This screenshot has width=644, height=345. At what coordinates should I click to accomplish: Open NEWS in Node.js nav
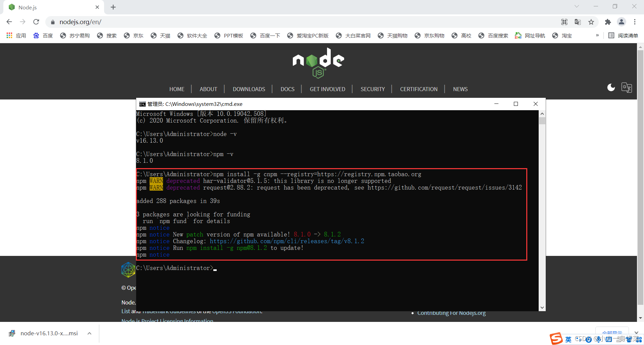pos(460,89)
